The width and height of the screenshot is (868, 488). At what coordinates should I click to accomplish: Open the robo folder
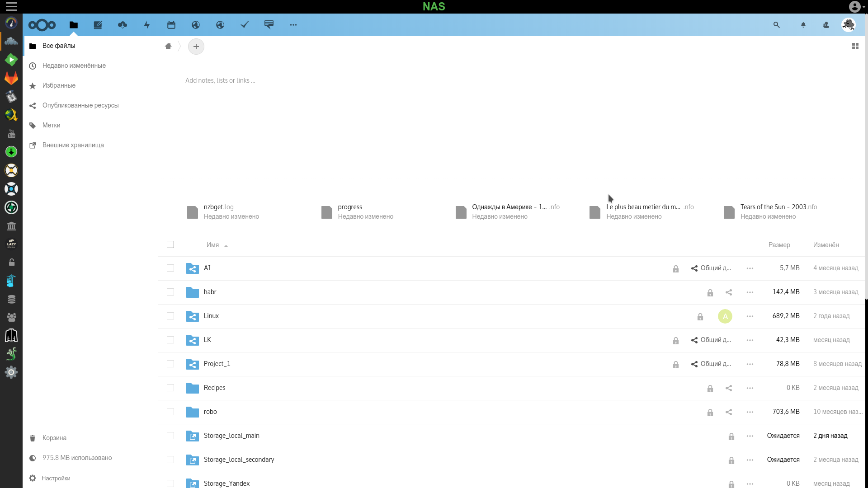click(210, 412)
